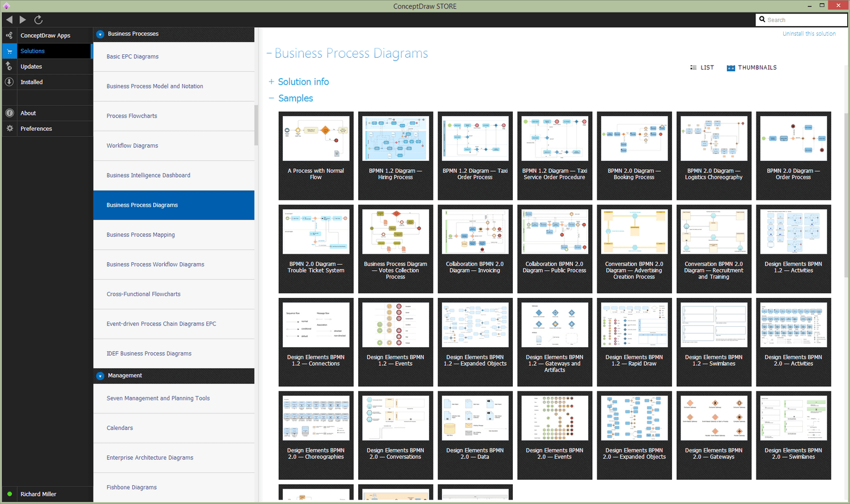Select IDEF Business Process Diagrams

point(174,353)
